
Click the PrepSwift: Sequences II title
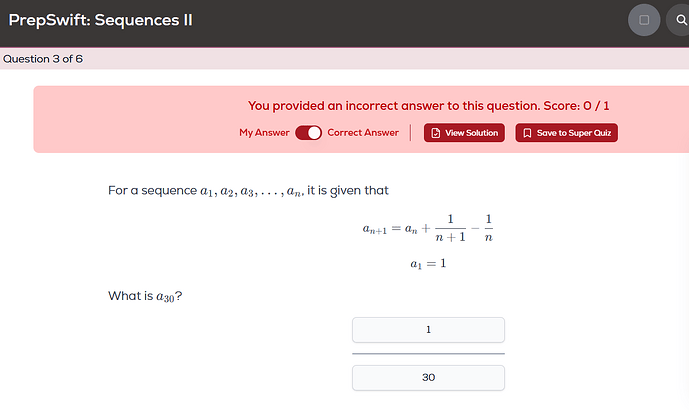(101, 20)
